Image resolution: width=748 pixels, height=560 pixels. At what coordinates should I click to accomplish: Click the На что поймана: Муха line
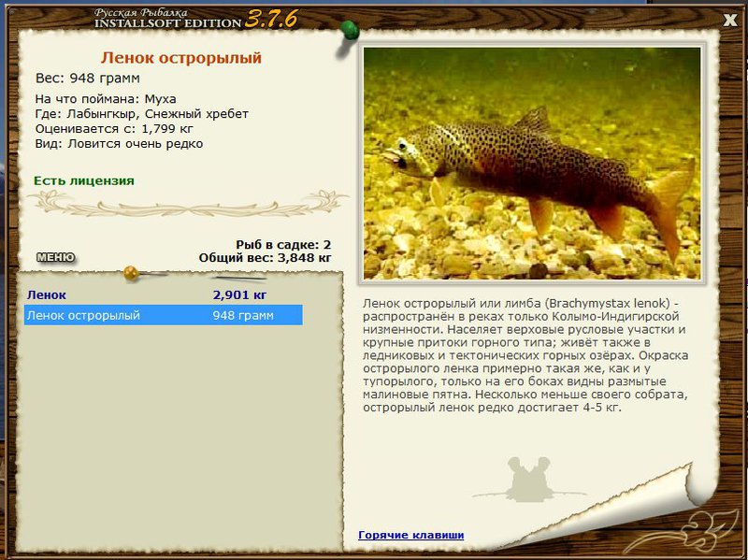click(106, 99)
